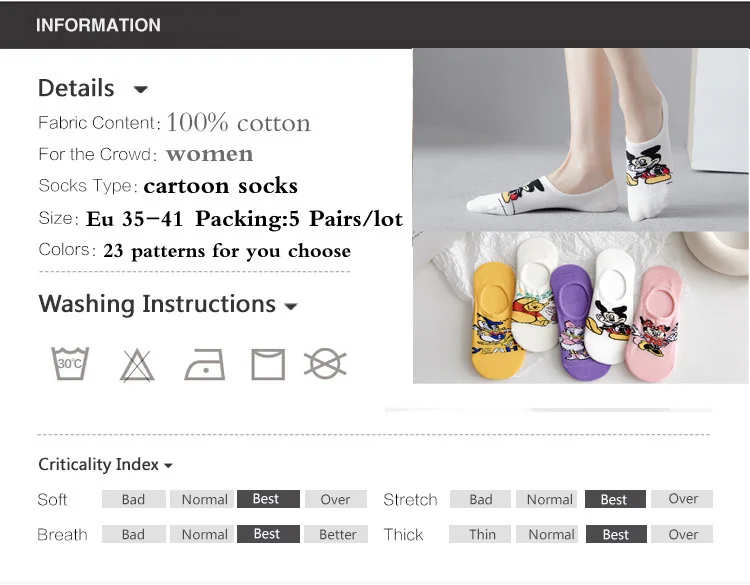Click the 'Thick' row label
Screen dimensions: 750x585
pos(403,535)
